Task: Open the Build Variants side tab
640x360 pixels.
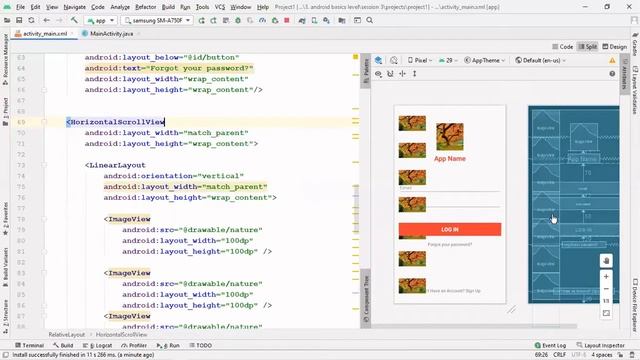Action: 5,267
